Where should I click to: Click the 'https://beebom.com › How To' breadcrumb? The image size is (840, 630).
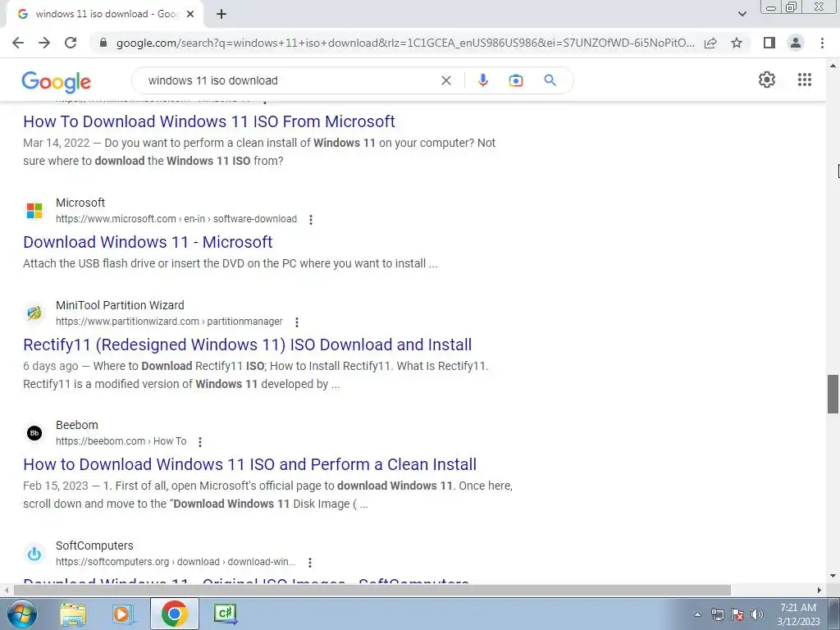(121, 441)
